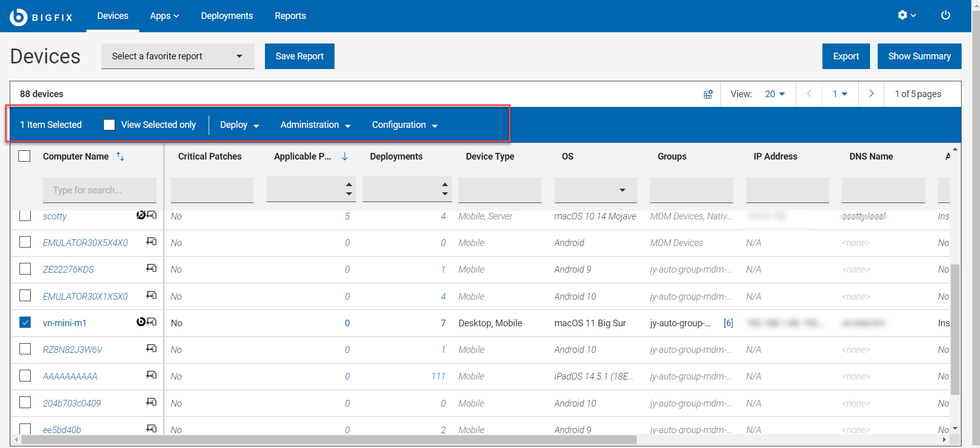
Task: Click the BigFix logo icon
Action: tap(18, 17)
